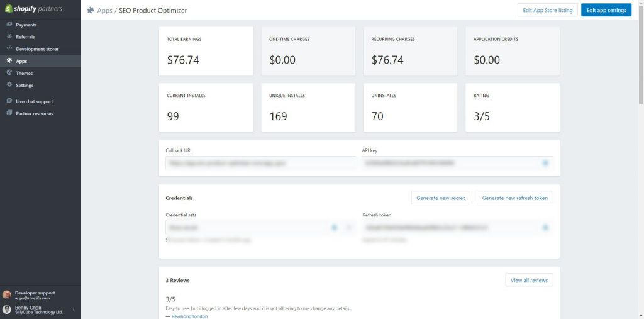Click the One-Time Charges $0.00 value
The height and width of the screenshot is (319, 644).
[282, 60]
